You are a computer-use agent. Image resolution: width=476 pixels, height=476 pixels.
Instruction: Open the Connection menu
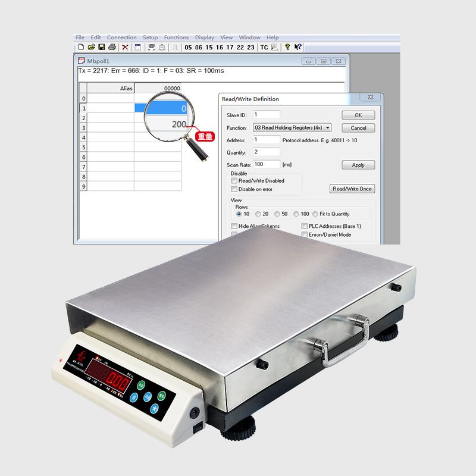click(x=121, y=37)
